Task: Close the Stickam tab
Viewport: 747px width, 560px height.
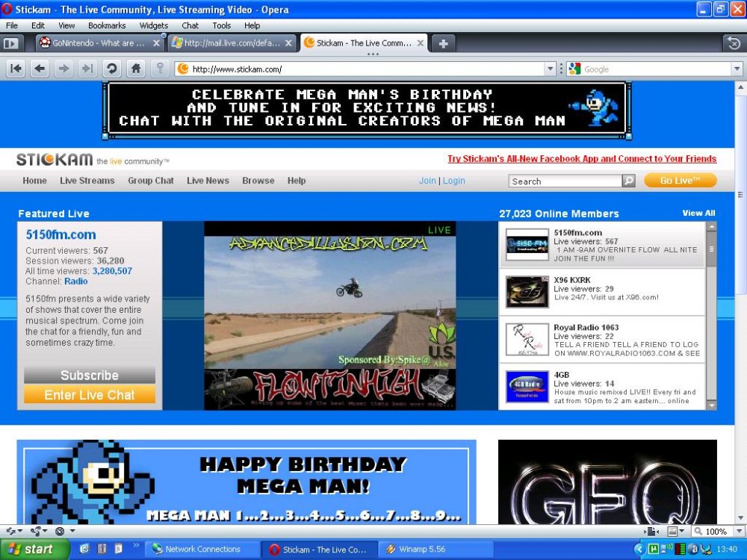Action: pos(420,43)
